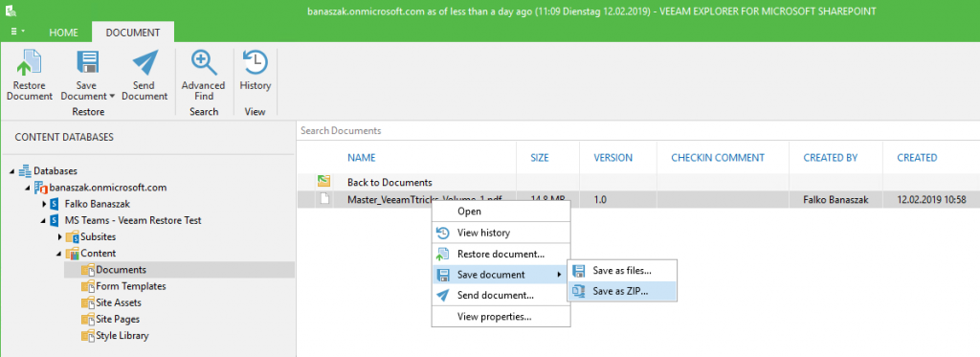
Task: Expand the Falko Banaszak site node
Action: click(x=44, y=204)
